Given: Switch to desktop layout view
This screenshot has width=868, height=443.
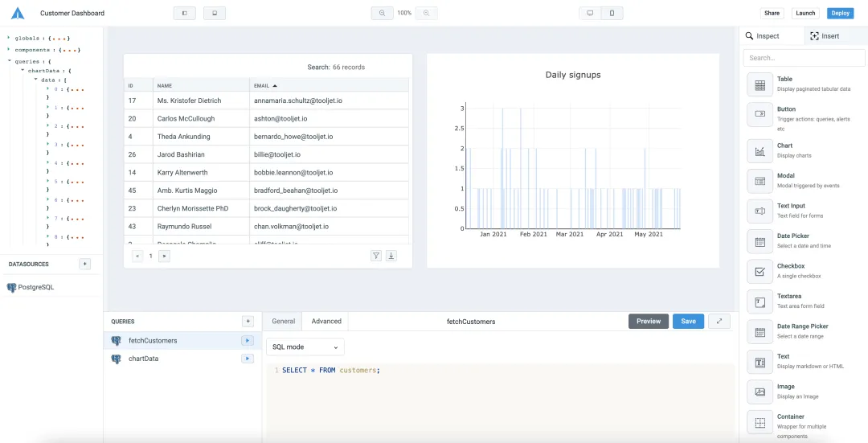Looking at the screenshot, I should tap(590, 13).
